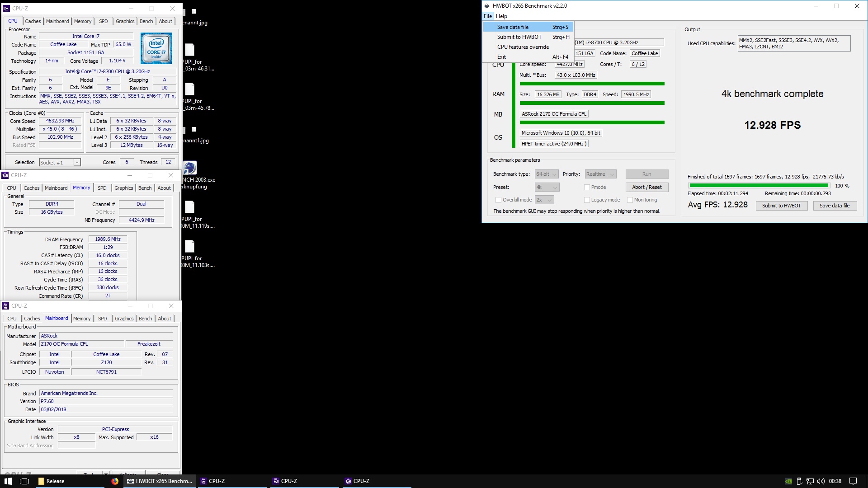Open Graphics tab in Memory CPU-Z window
The image size is (868, 488).
coord(123,188)
